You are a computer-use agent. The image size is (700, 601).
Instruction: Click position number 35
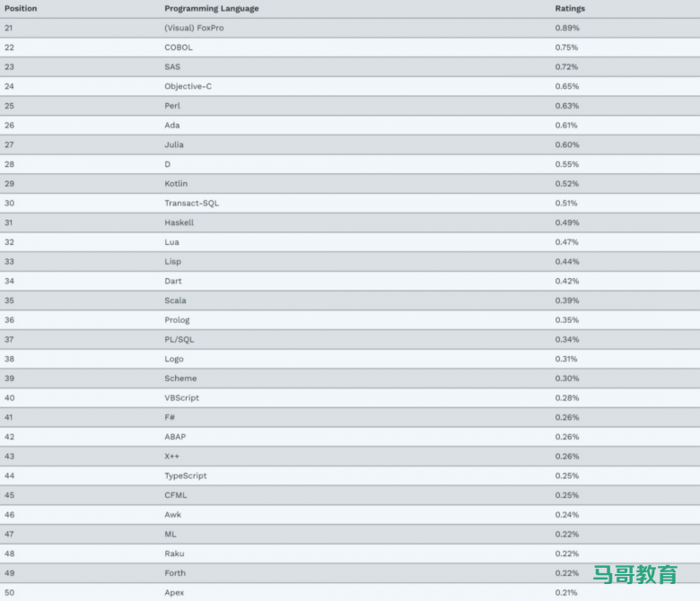click(x=9, y=300)
